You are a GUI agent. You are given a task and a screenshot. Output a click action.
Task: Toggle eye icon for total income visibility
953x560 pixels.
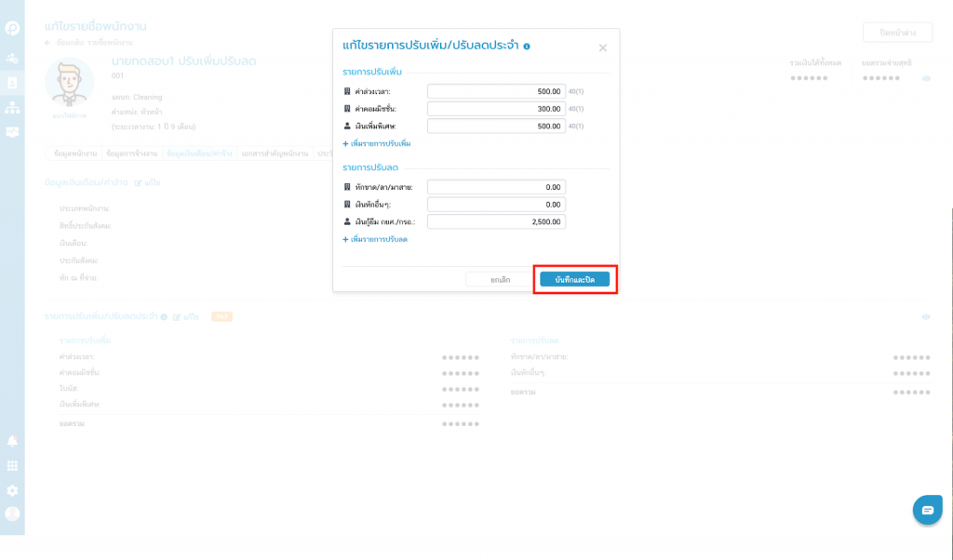926,79
